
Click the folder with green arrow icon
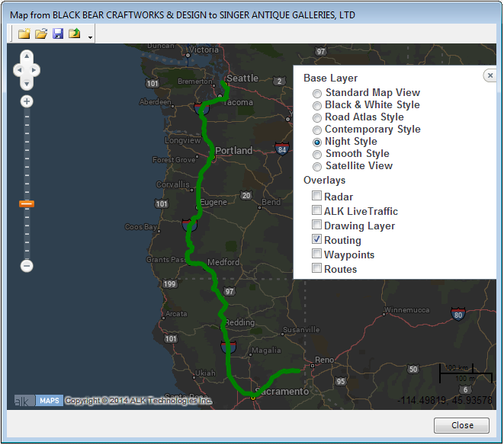coord(75,34)
